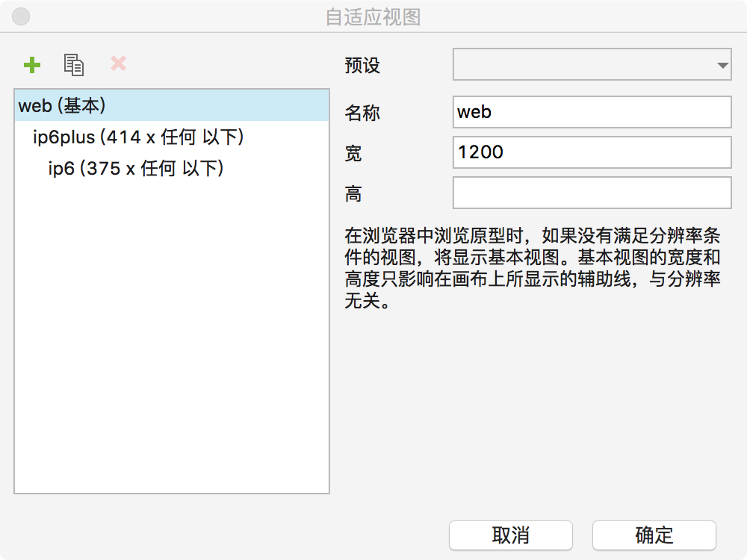
Task: Click the base view description paragraph
Action: point(532,268)
